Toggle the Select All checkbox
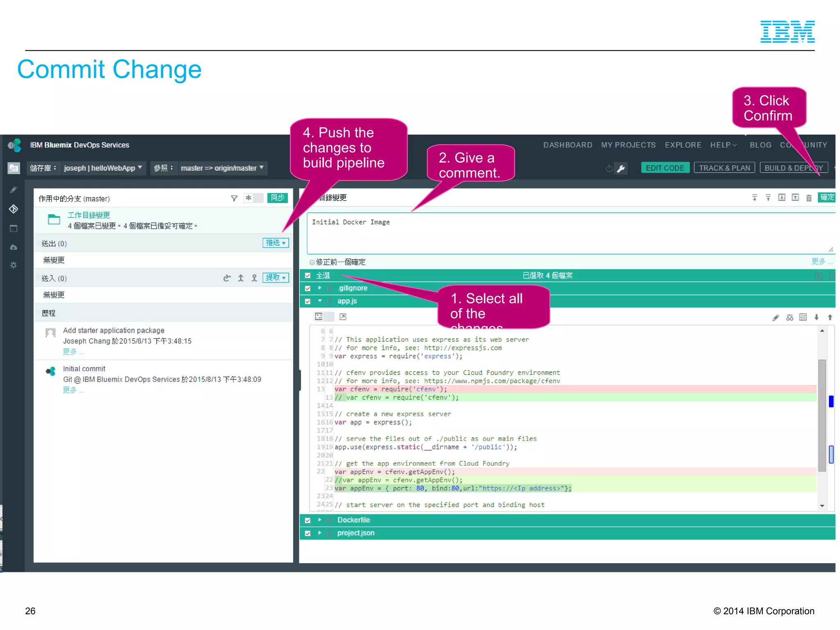The image size is (840, 630). coord(308,276)
